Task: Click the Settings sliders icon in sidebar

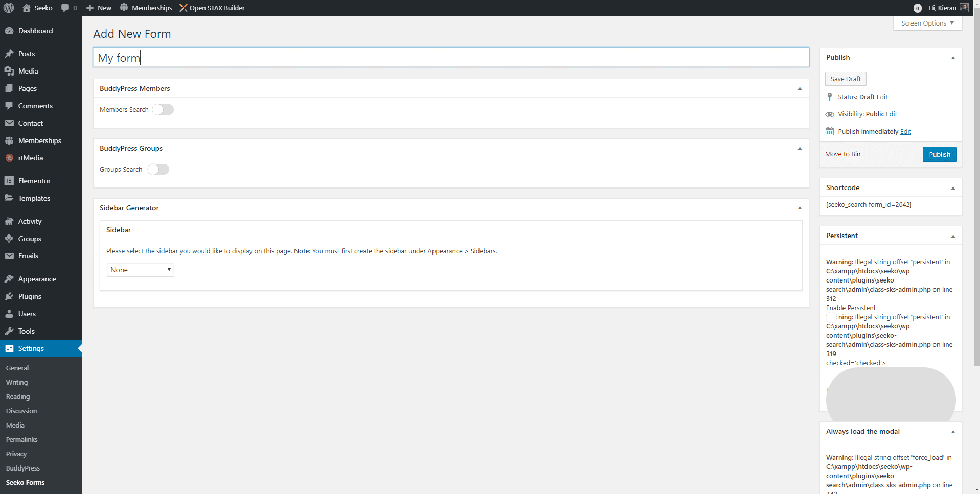Action: [9, 348]
